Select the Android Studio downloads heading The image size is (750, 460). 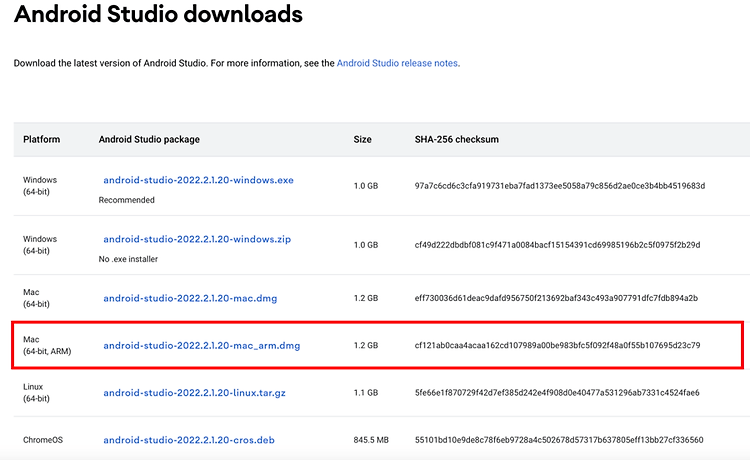(158, 13)
